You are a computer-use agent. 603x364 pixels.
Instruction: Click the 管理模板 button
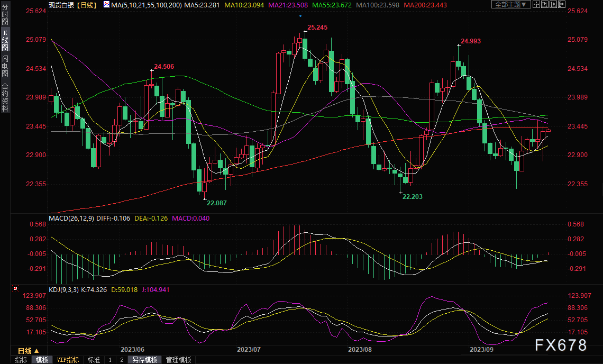pos(178,360)
